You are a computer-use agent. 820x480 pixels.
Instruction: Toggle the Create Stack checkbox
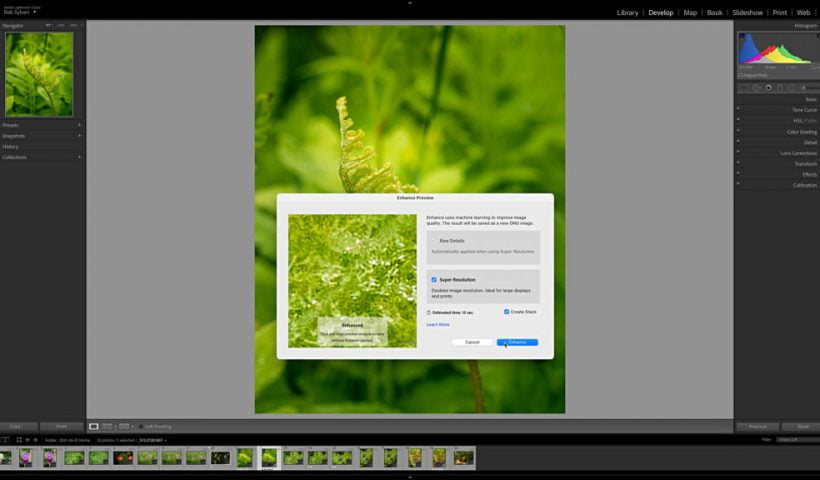pyautogui.click(x=506, y=312)
